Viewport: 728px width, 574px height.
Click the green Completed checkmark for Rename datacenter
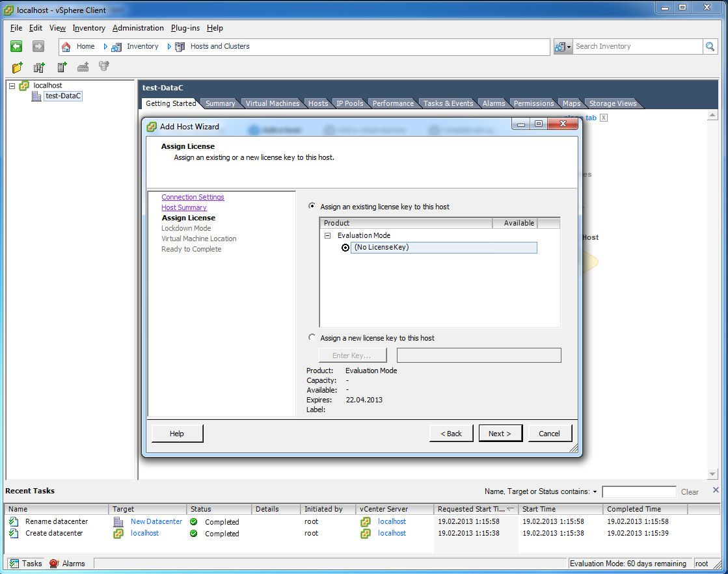pyautogui.click(x=194, y=522)
